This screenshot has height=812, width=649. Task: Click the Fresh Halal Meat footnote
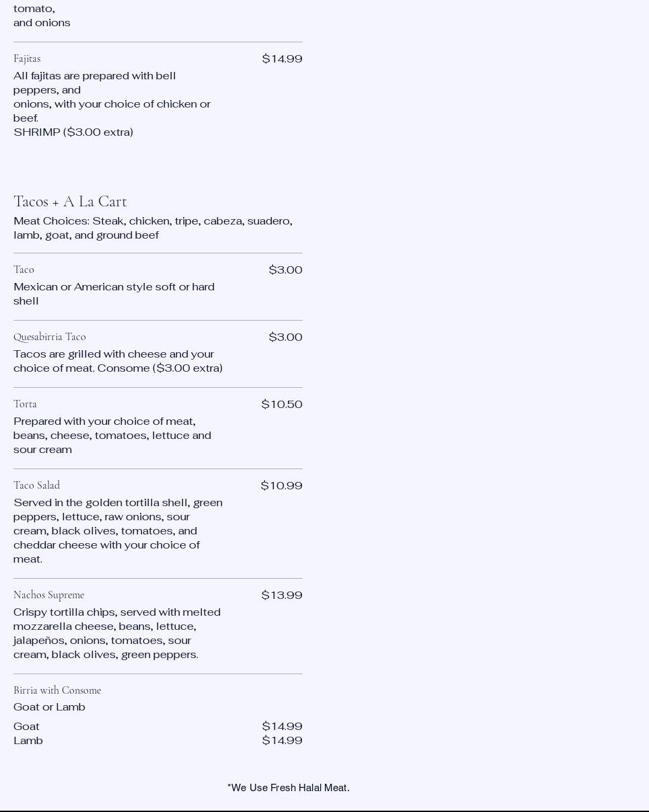(x=289, y=788)
